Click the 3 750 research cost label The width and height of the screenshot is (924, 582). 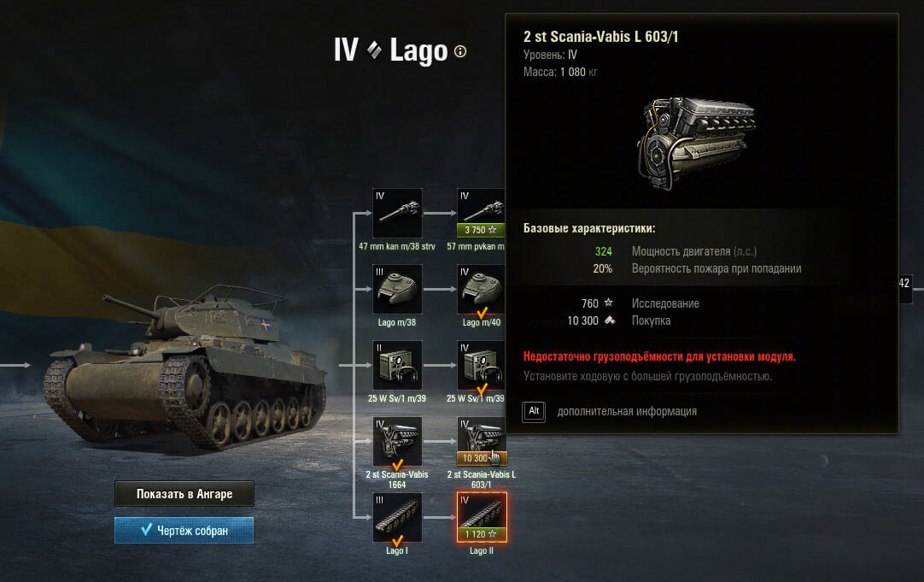pyautogui.click(x=481, y=230)
